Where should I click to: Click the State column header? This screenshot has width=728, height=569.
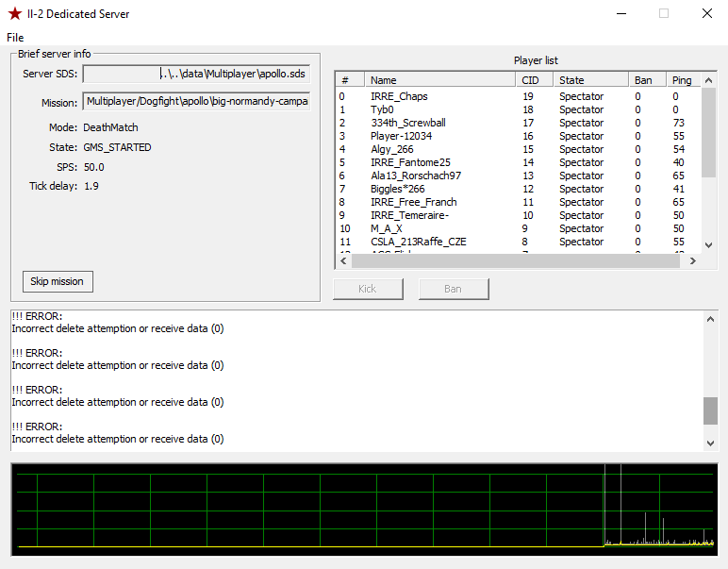(x=590, y=80)
